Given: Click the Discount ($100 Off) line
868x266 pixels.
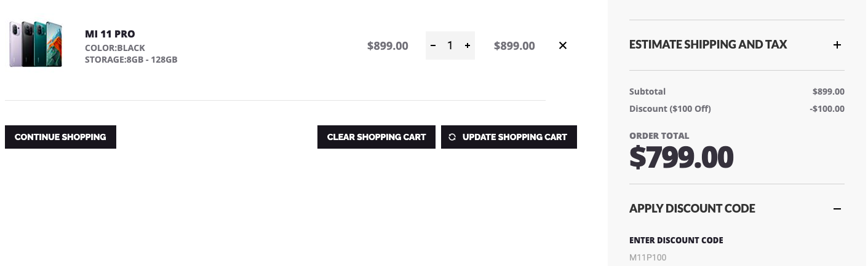Looking at the screenshot, I should (x=737, y=109).
